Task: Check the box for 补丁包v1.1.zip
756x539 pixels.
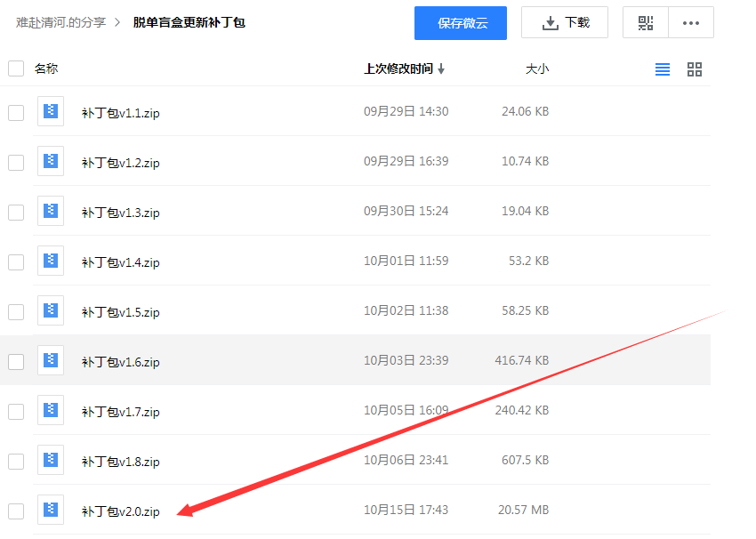Action: coord(16,113)
